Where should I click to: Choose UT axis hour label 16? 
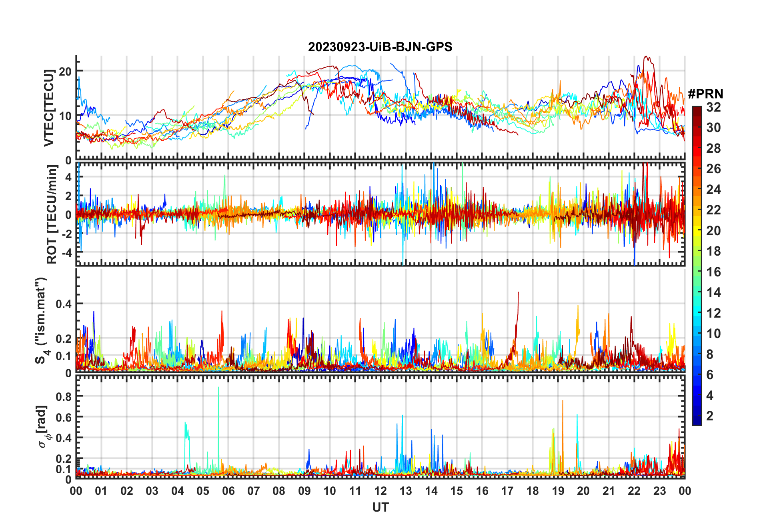point(482,491)
